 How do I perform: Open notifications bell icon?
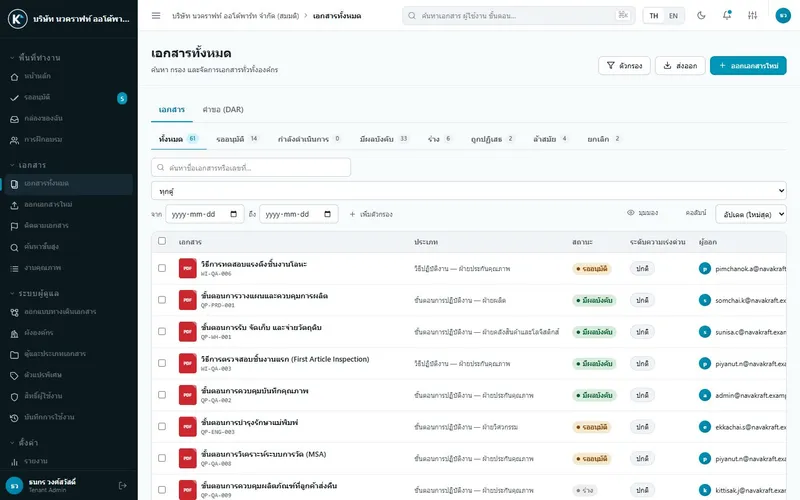tap(727, 15)
